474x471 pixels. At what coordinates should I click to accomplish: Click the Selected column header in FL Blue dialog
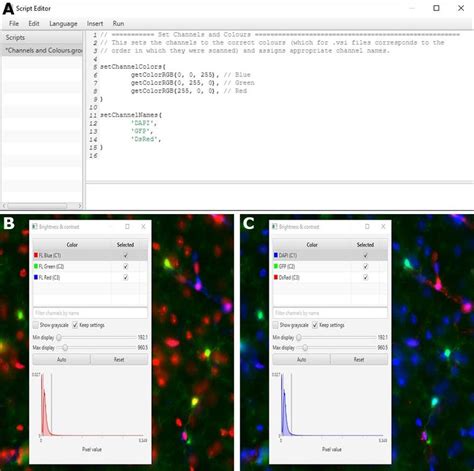coord(125,245)
